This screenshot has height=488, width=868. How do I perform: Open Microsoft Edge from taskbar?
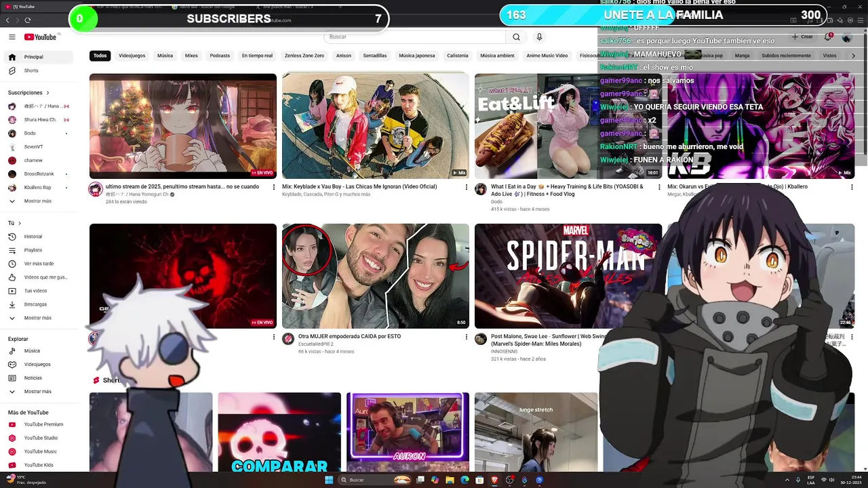(465, 480)
